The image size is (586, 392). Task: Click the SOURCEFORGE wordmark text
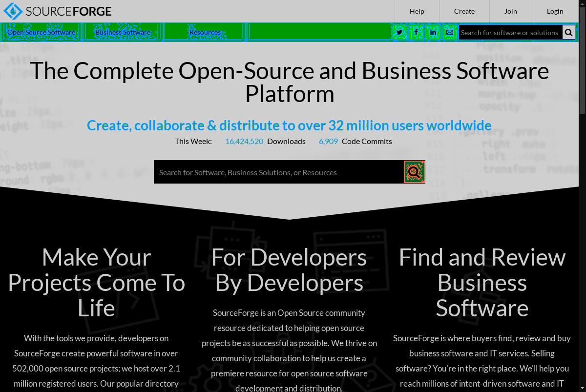click(x=68, y=11)
